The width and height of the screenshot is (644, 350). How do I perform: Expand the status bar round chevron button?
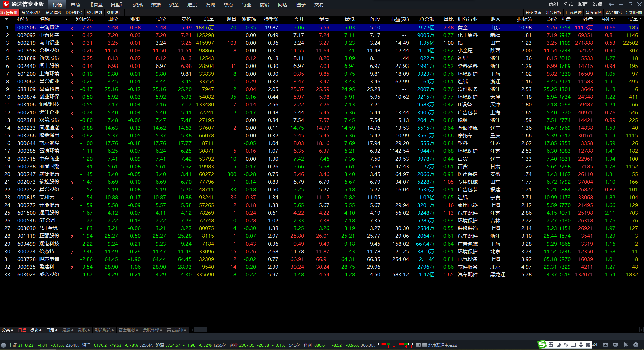pos(4,345)
